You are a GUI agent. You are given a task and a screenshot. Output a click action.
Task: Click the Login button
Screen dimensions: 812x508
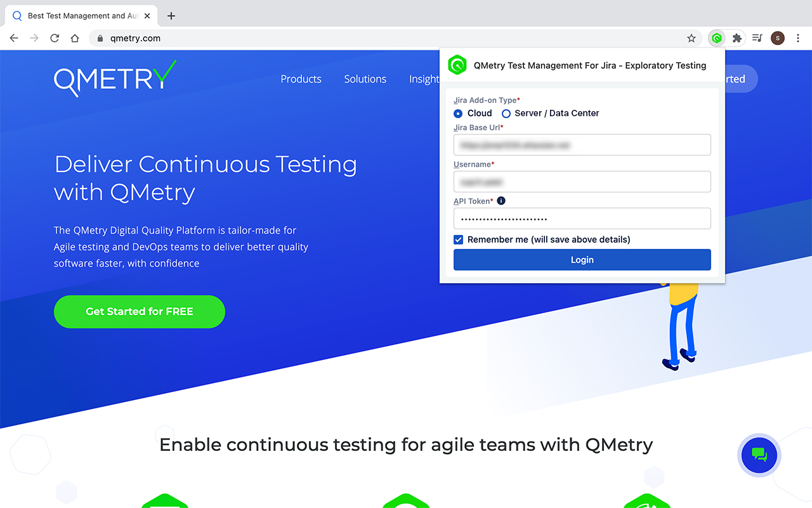[582, 260]
